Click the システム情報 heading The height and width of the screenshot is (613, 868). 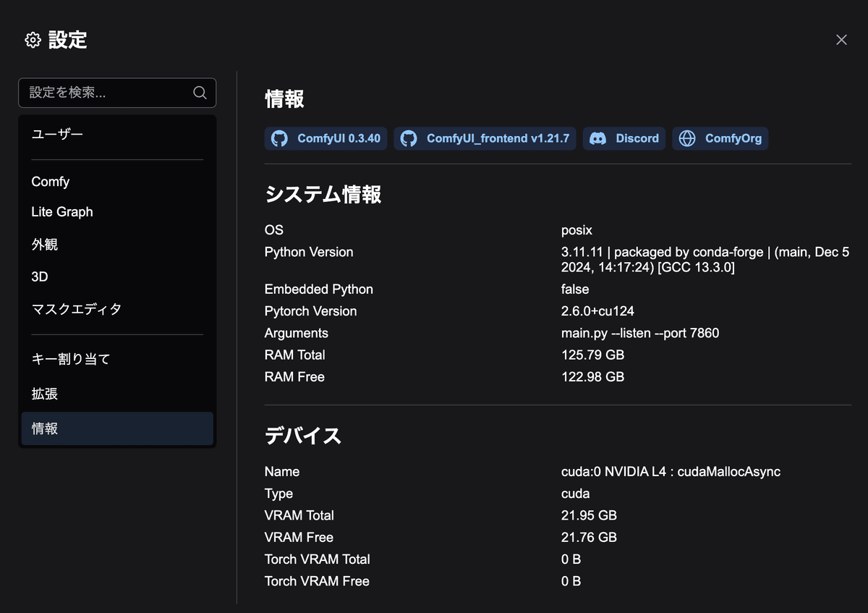click(323, 194)
